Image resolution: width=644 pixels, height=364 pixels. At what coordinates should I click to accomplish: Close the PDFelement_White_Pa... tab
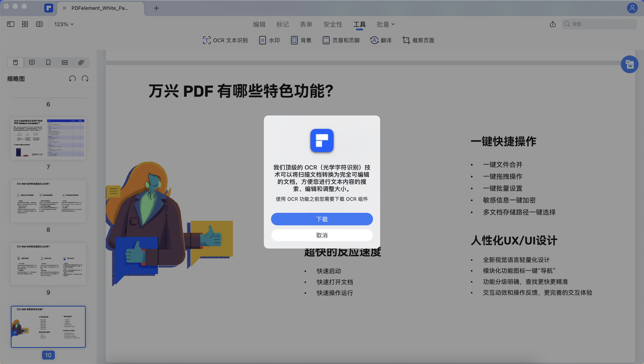[64, 8]
